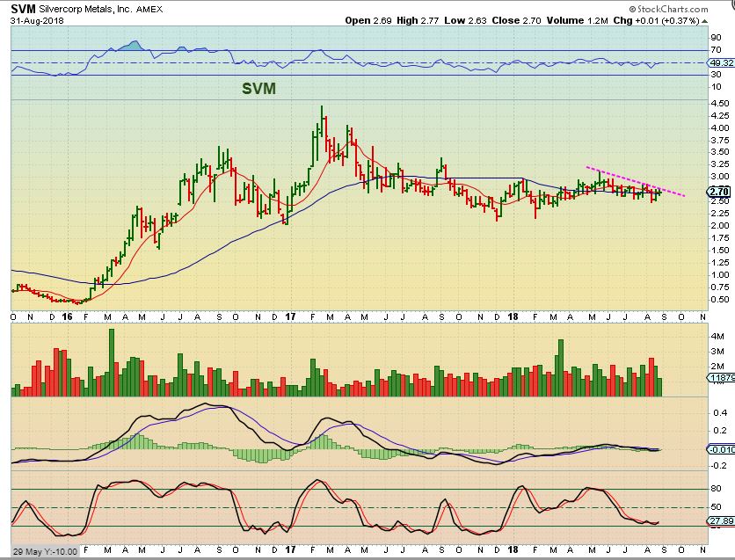This screenshot has width=735, height=560.
Task: Click the Low 2.63 value
Action: 465,20
